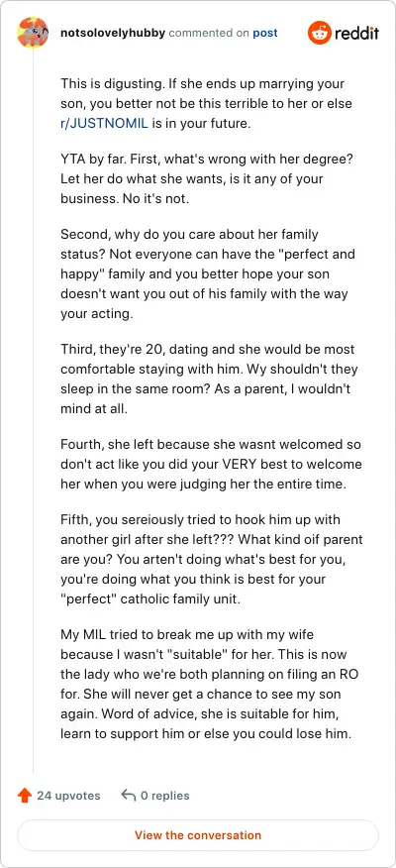This screenshot has width=396, height=868.
Task: Click the reply arrow icon
Action: coord(129,796)
